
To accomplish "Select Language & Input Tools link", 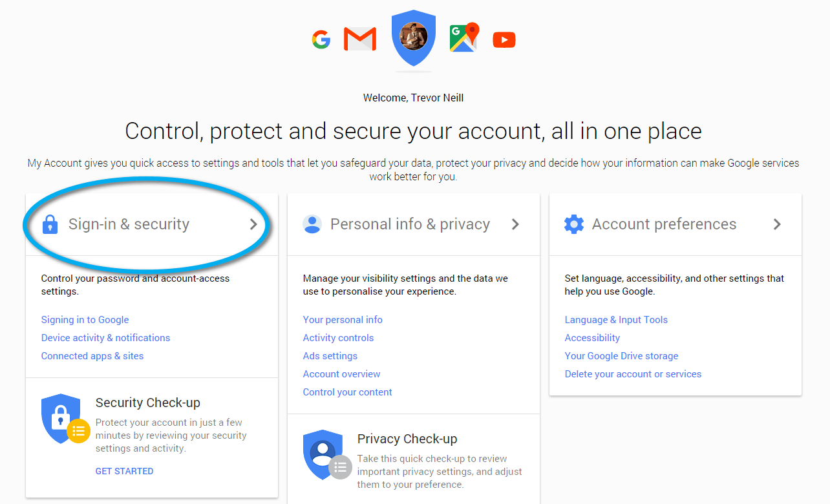I will tap(616, 320).
